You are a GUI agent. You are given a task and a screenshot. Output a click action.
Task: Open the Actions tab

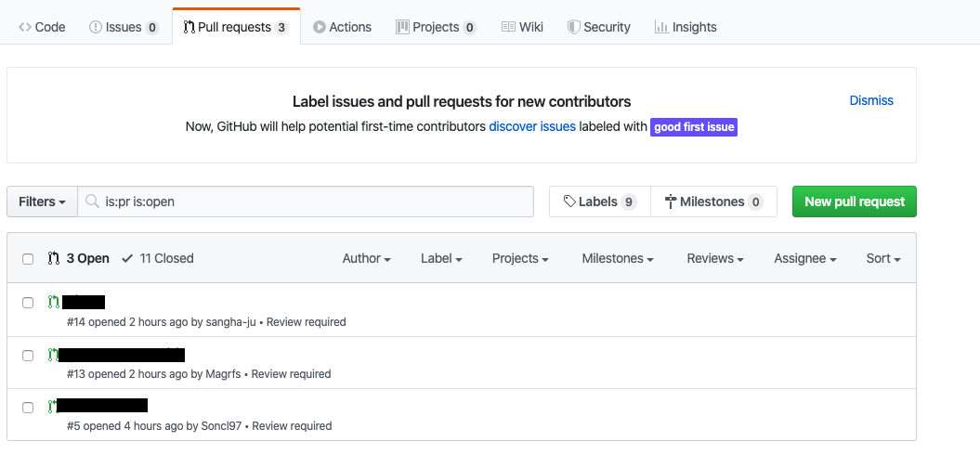[342, 27]
